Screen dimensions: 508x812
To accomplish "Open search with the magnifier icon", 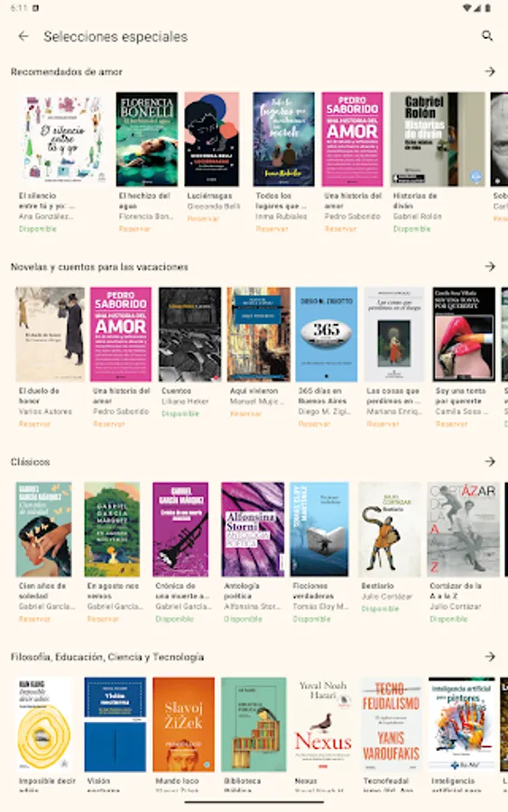I will pos(486,36).
